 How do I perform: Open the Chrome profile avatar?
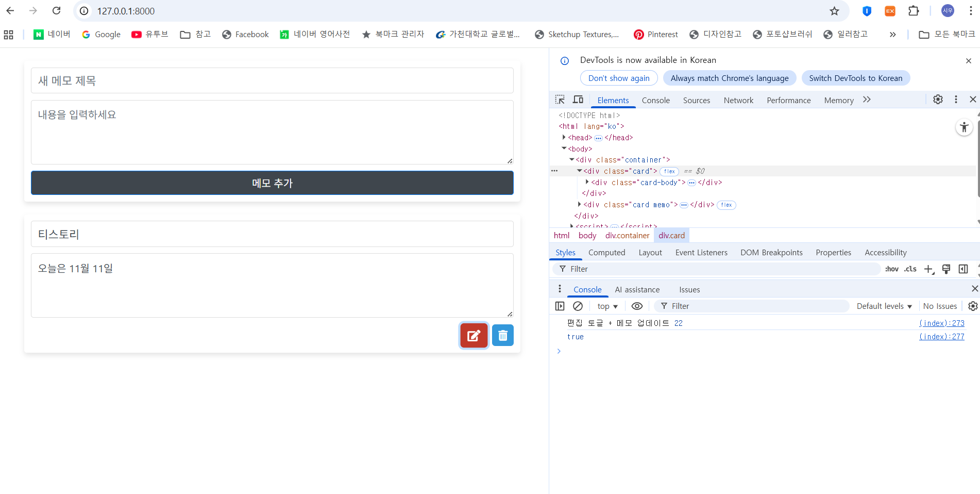[x=948, y=11]
